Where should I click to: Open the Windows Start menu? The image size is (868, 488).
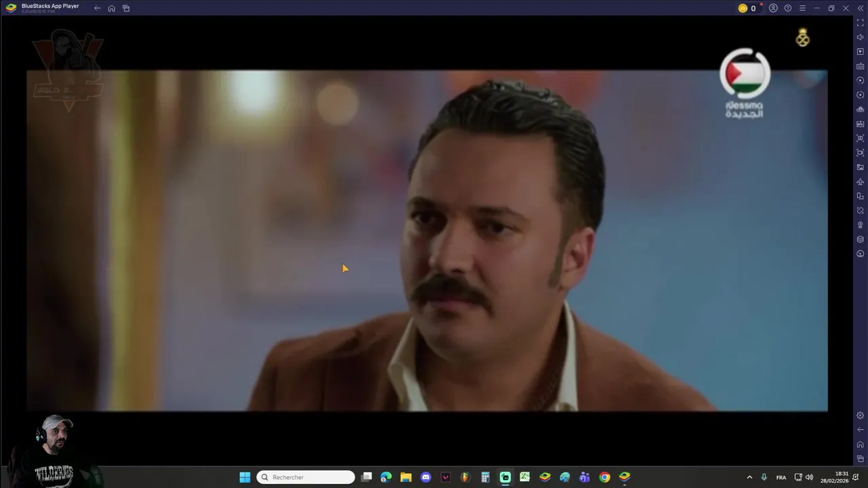(245, 477)
